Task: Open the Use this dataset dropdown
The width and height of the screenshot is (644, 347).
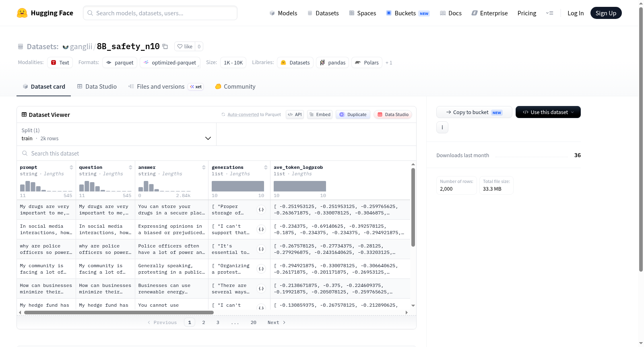Action: click(x=548, y=112)
